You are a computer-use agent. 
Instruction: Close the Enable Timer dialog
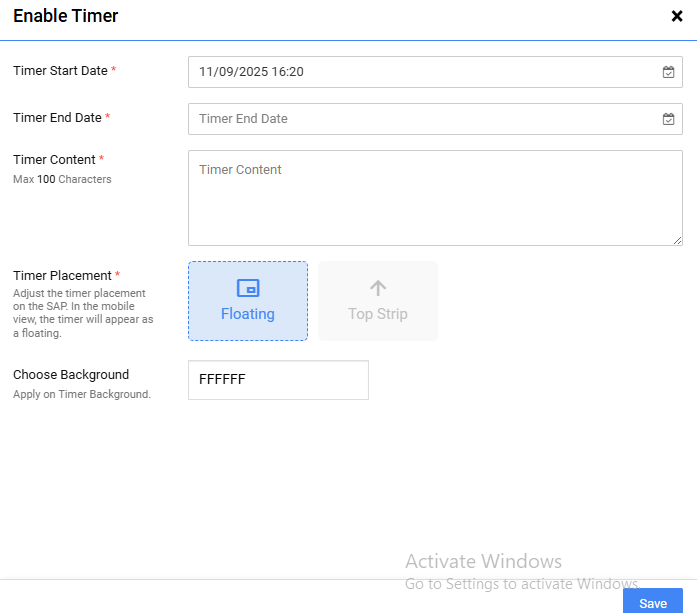[x=677, y=16]
